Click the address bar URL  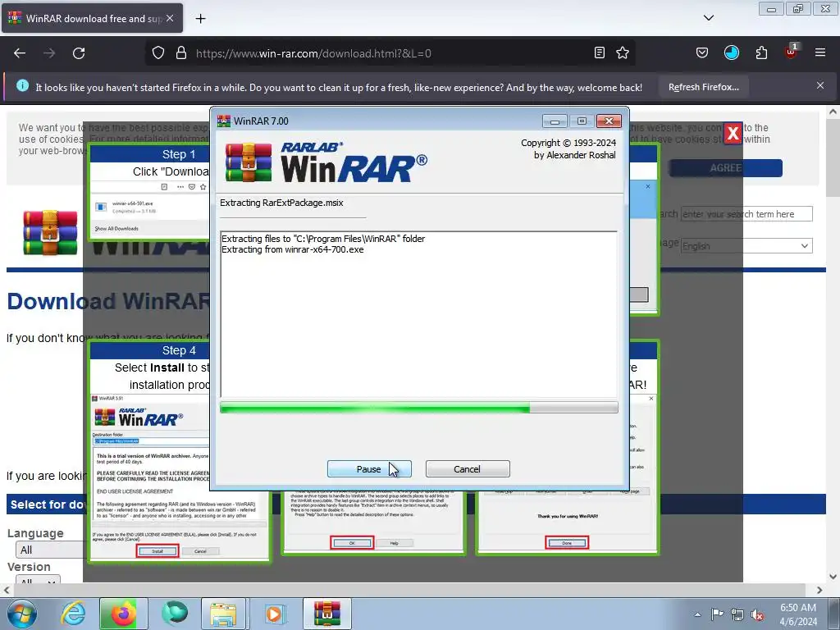313,53
